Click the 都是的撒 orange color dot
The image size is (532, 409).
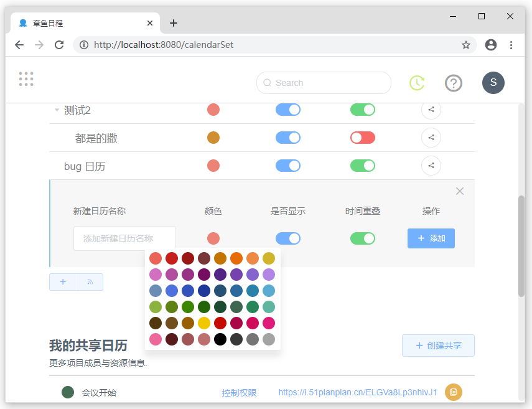[x=213, y=138]
